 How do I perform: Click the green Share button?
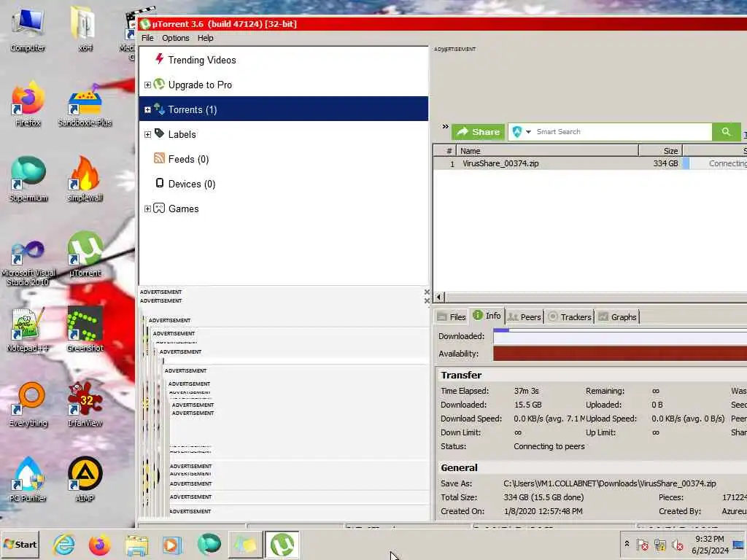(479, 132)
